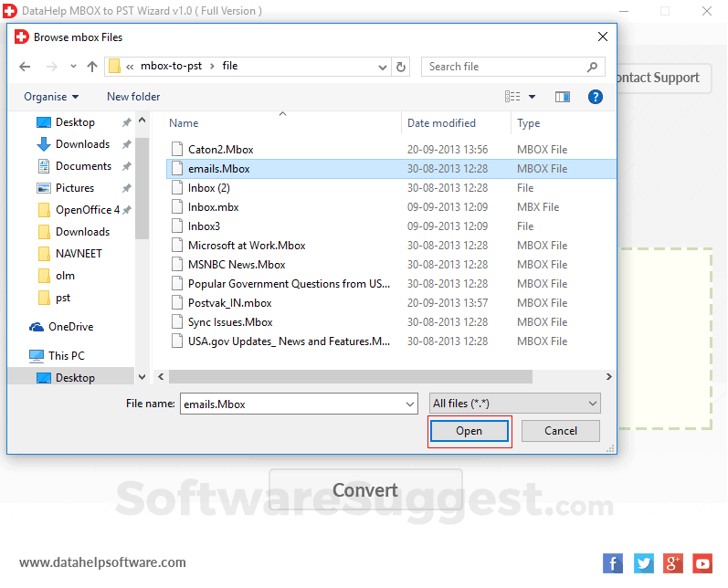Click the Caton2.Mbox file icon
The height and width of the screenshot is (588, 728).
177,149
